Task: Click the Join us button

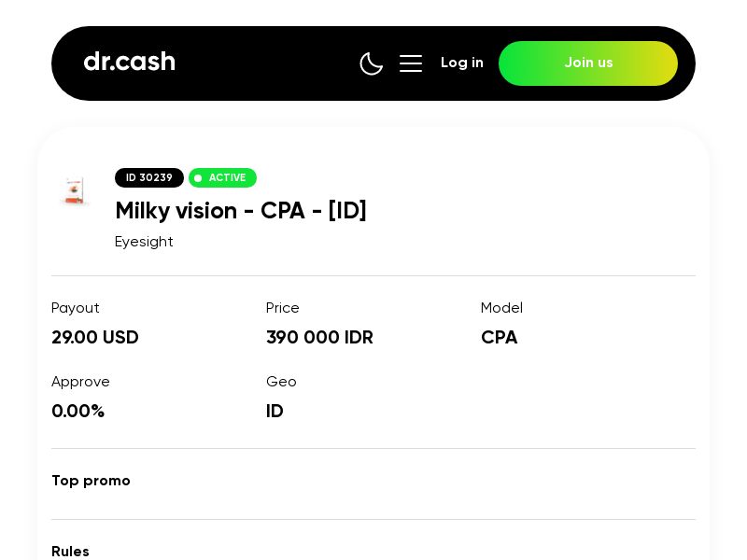Action: point(588,63)
